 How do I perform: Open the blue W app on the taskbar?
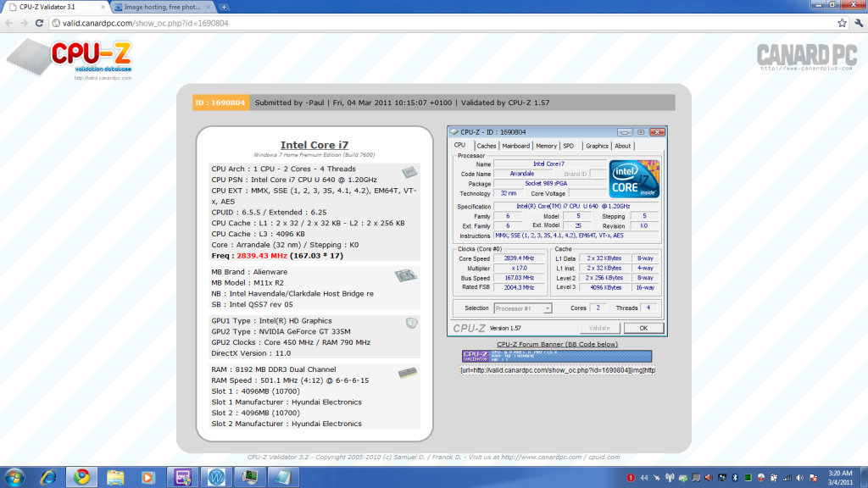coord(216,477)
